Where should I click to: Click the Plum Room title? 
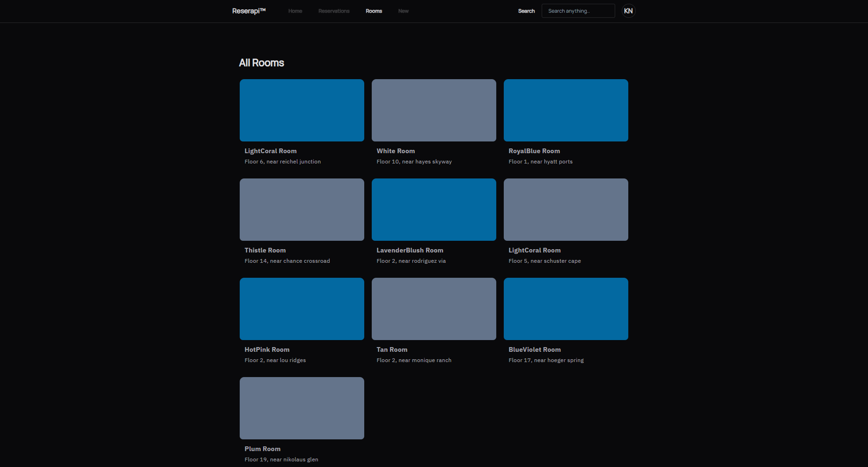(263, 449)
